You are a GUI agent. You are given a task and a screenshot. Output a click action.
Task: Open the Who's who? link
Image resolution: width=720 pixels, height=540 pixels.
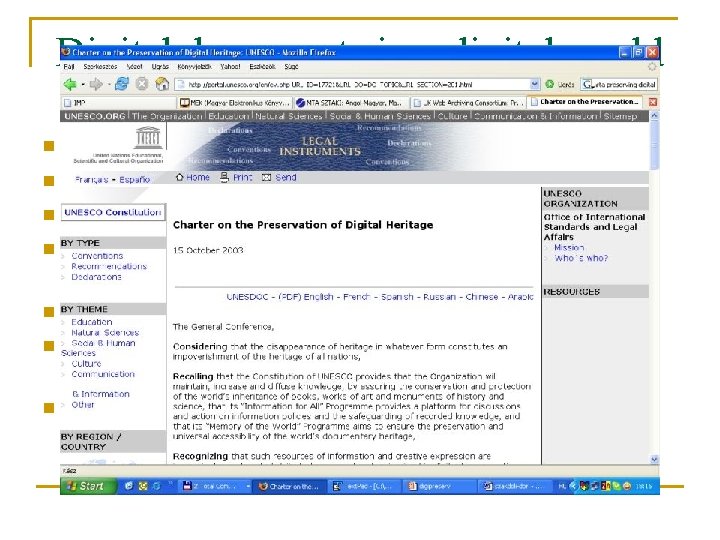581,258
